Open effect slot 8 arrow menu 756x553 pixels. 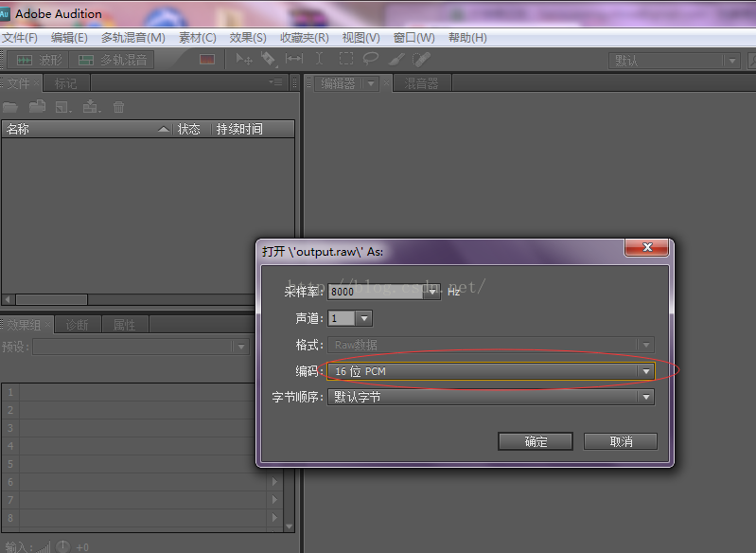pos(274,517)
